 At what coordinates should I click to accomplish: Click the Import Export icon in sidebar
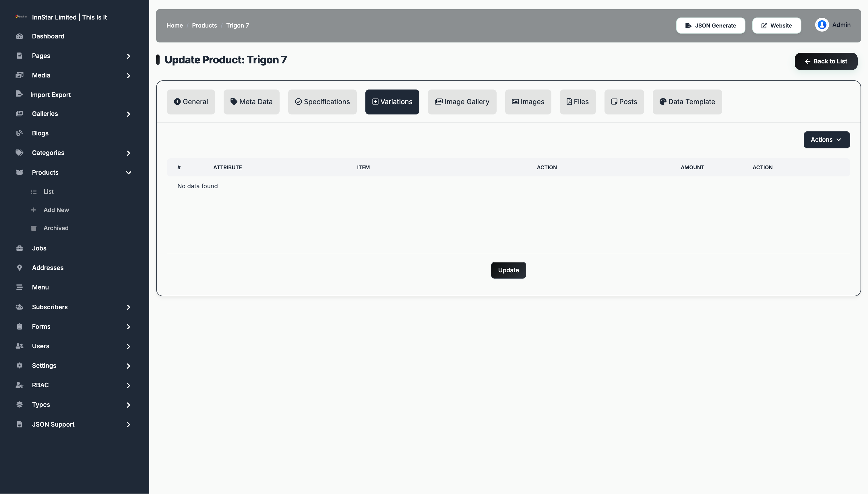(x=19, y=94)
